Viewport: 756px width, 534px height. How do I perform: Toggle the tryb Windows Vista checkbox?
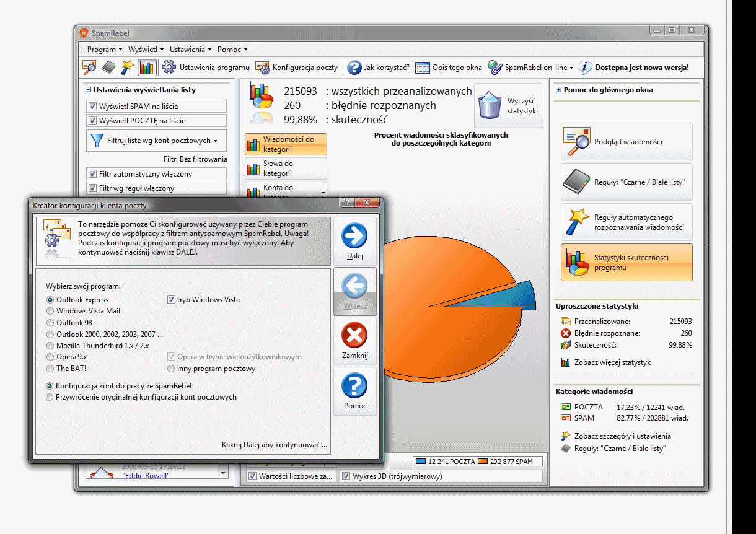[x=172, y=300]
